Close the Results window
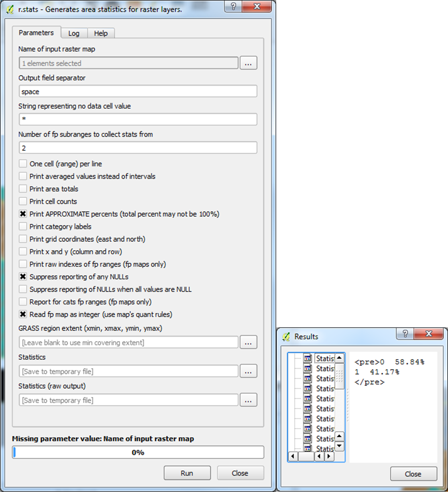This screenshot has width=448, height=492. (x=413, y=474)
